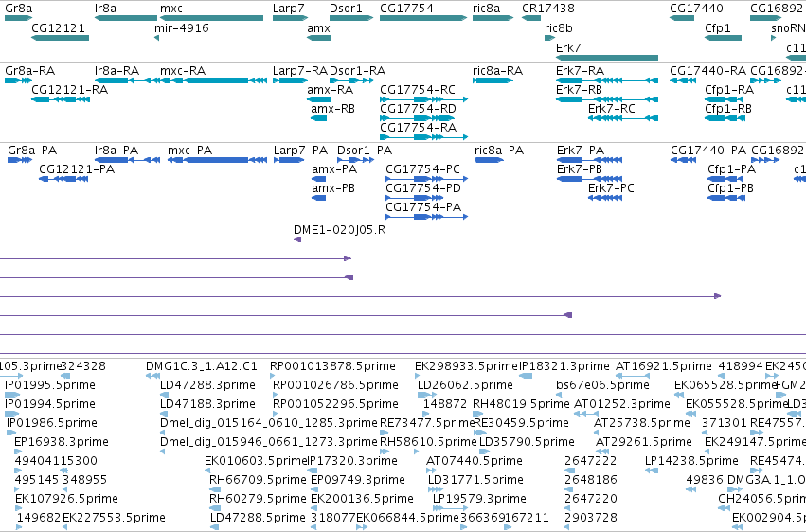
Task: Click the Larp7-PA protein label
Action: coord(300,151)
